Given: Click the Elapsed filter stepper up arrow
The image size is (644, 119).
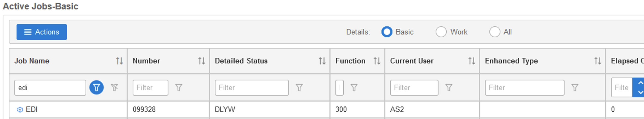Looking at the screenshot, I should click(x=640, y=83).
